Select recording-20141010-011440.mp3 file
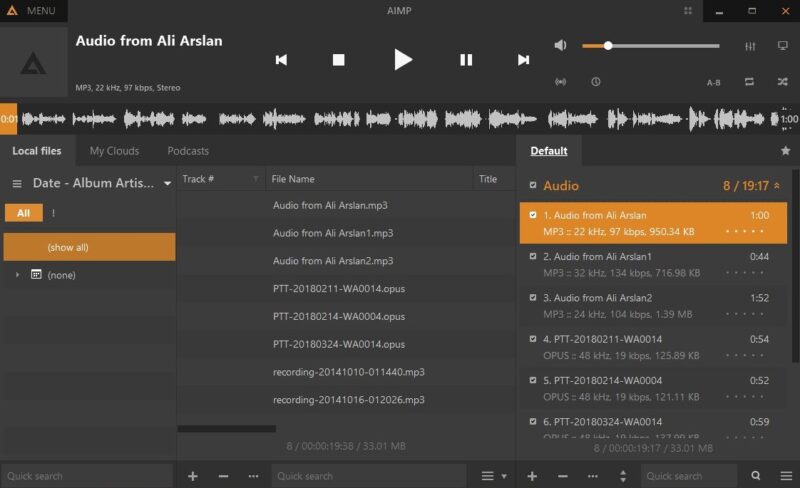This screenshot has width=800, height=488. point(346,372)
